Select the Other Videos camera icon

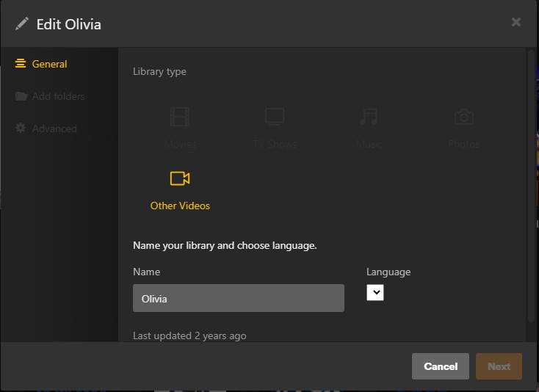coord(180,178)
